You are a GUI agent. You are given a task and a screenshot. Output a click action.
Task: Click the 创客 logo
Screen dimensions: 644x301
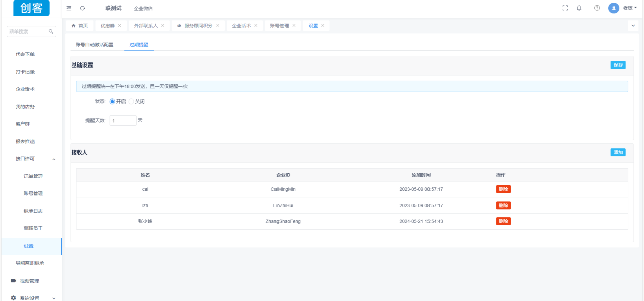click(x=32, y=8)
